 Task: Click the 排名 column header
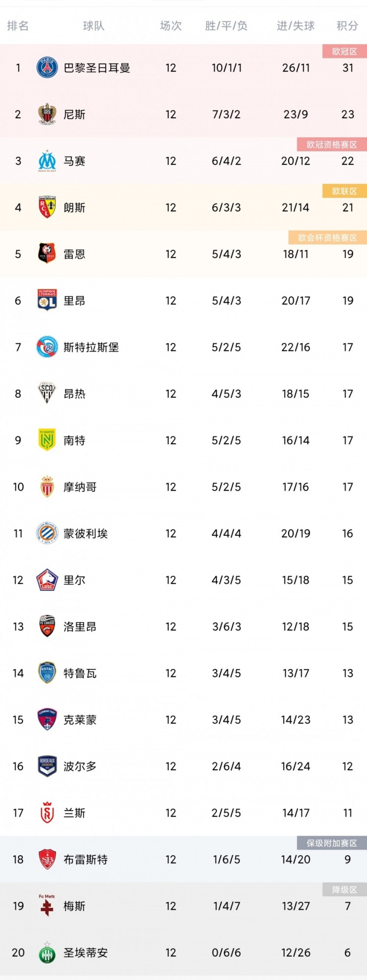(x=18, y=26)
